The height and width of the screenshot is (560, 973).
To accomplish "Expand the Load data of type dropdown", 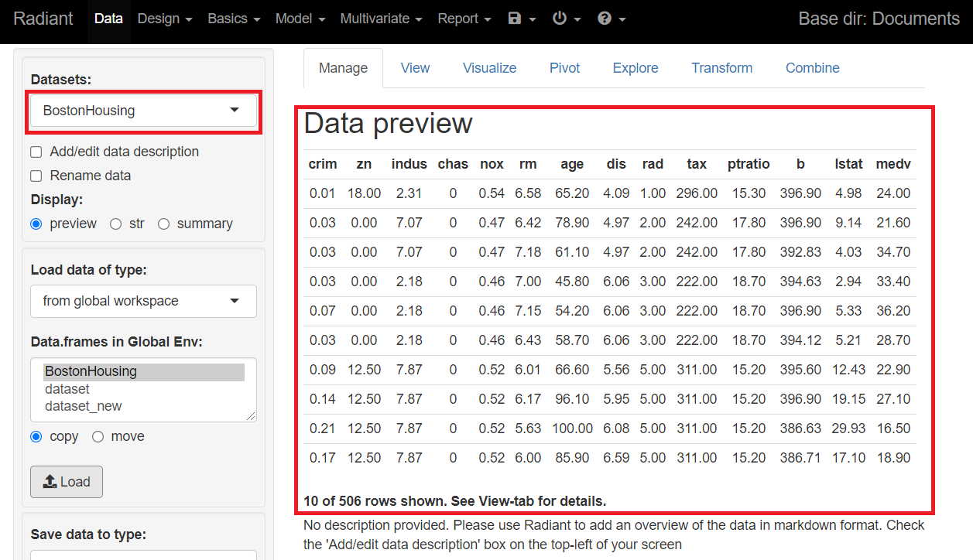I will tap(143, 301).
